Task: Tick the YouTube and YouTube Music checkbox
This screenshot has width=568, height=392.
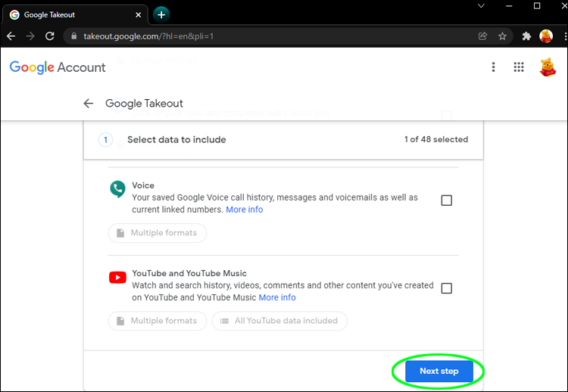Action: coord(446,288)
